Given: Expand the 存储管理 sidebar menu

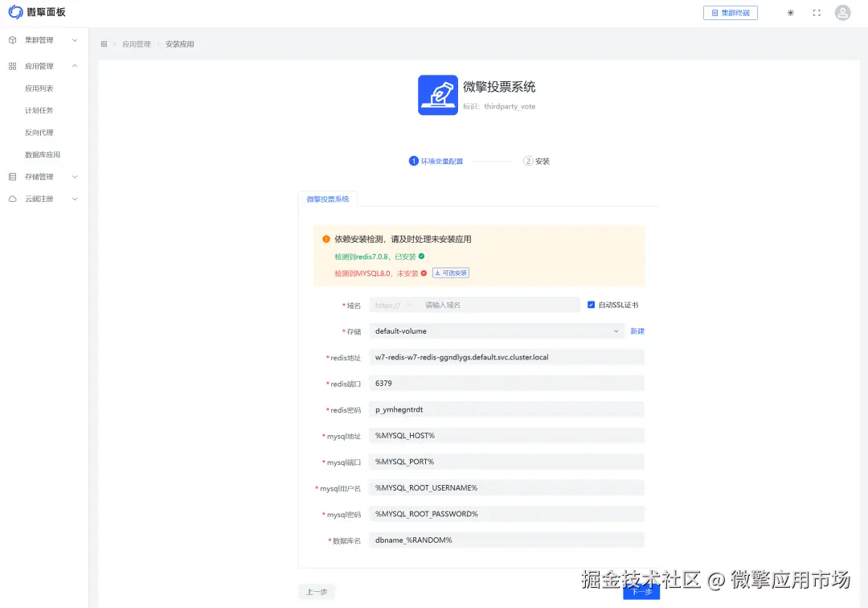Looking at the screenshot, I should pyautogui.click(x=43, y=177).
